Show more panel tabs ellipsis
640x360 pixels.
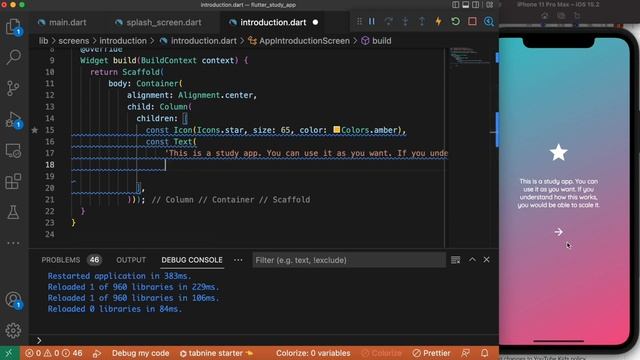[x=238, y=260]
